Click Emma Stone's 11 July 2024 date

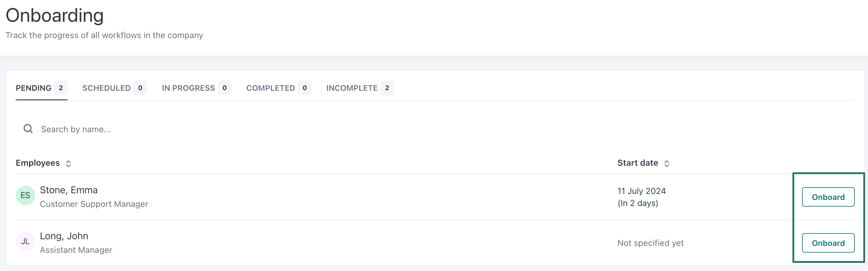(x=642, y=191)
